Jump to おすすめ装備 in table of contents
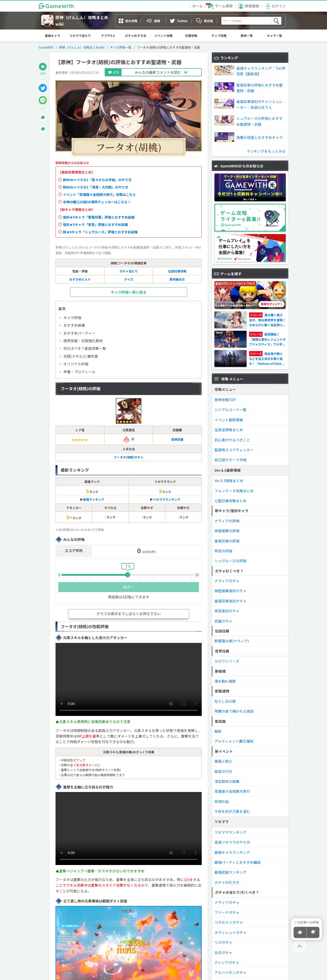Screen dimensions: 327x980 74,325
